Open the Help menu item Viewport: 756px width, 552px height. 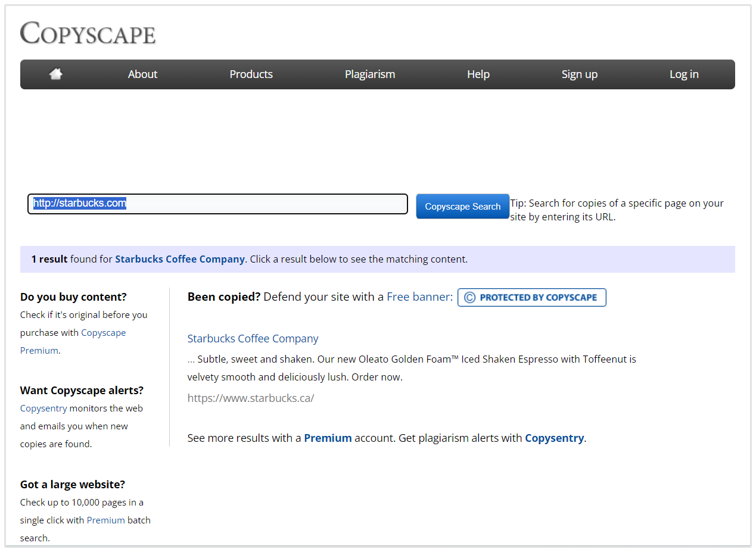click(478, 74)
